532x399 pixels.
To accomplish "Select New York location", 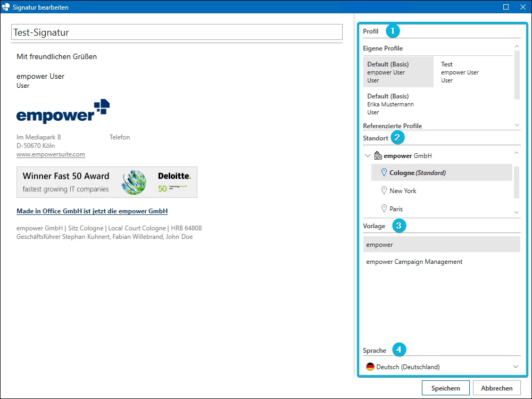I will click(442, 190).
